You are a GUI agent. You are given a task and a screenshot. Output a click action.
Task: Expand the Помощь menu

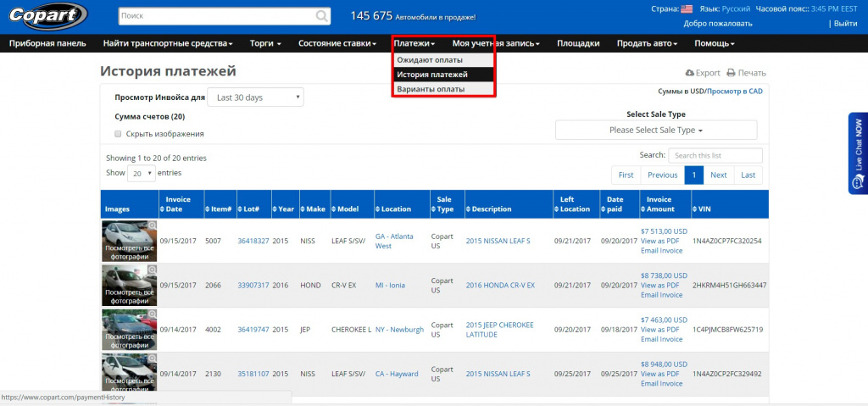click(x=715, y=43)
